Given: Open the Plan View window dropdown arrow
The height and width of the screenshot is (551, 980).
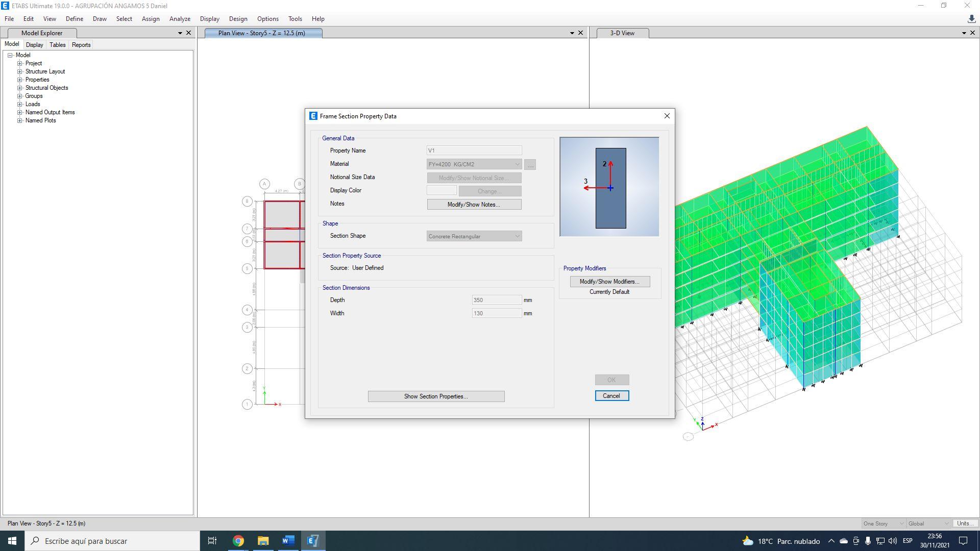Looking at the screenshot, I should point(572,33).
